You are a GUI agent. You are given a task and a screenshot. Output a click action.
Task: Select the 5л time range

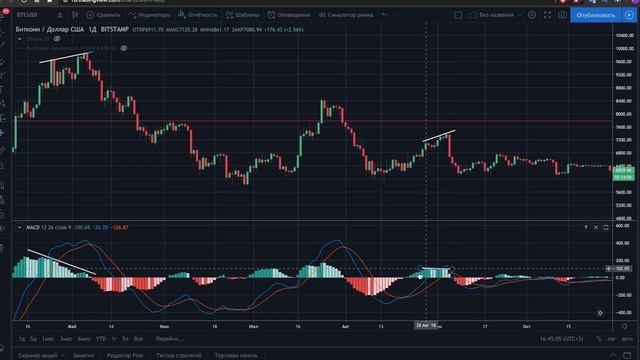coord(125,339)
